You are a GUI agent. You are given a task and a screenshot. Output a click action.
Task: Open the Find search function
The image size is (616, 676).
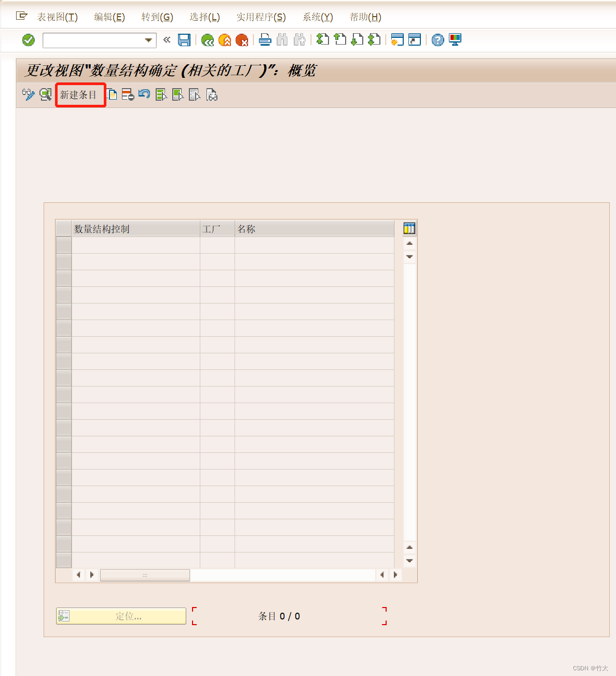(282, 40)
